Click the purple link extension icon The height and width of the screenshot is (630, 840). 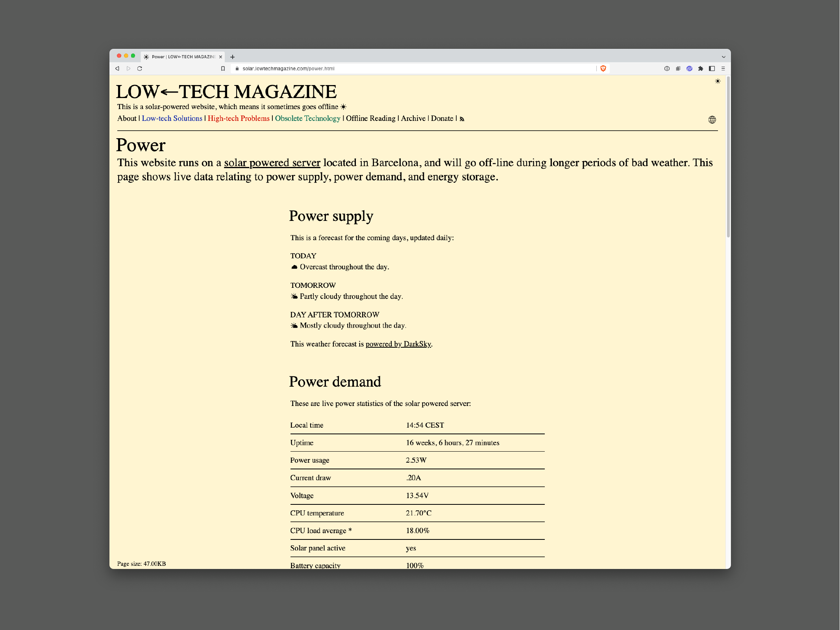click(689, 69)
